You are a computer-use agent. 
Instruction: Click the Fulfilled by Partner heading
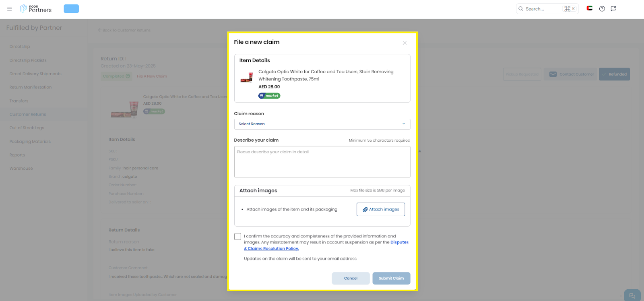(x=34, y=28)
